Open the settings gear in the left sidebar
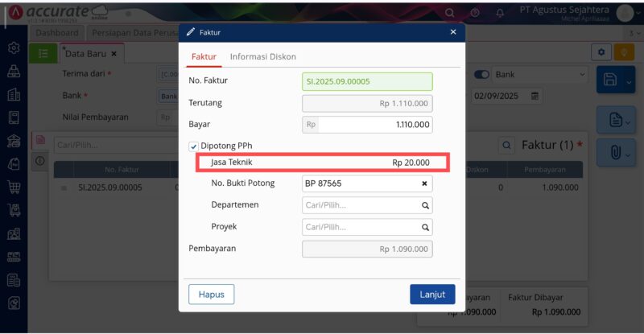The height and width of the screenshot is (334, 644). 14,48
